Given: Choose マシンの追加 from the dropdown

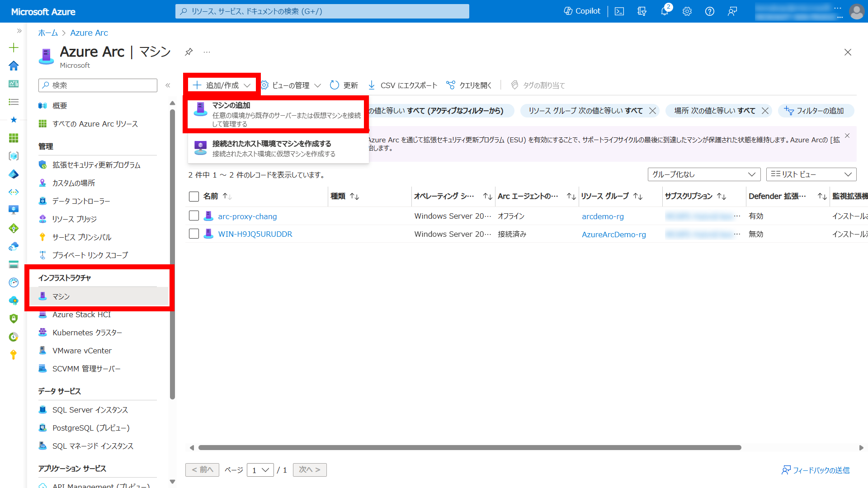Looking at the screenshot, I should point(277,114).
